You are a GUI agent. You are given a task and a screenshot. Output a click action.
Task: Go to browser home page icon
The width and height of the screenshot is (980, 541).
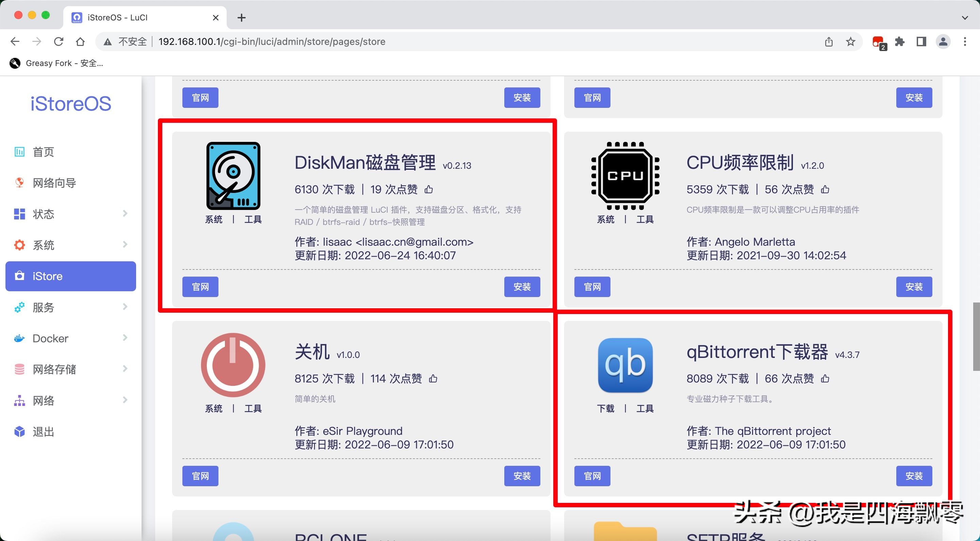pos(80,42)
